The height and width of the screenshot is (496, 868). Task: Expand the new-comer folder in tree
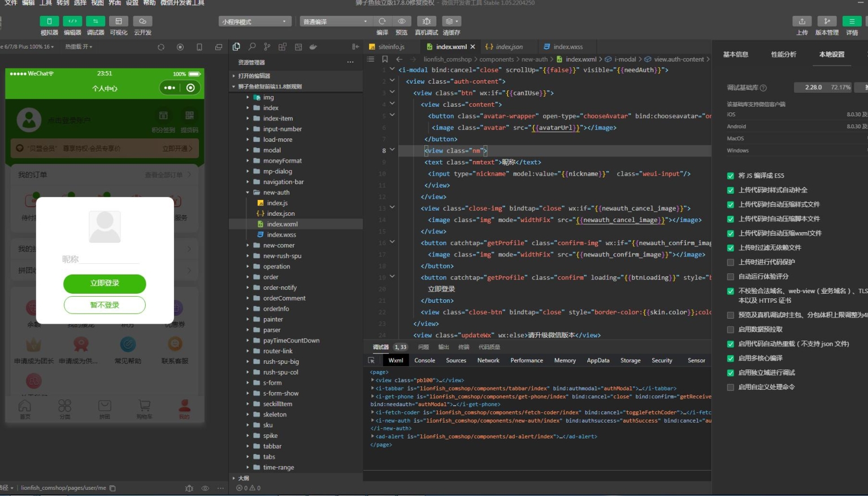coord(279,246)
